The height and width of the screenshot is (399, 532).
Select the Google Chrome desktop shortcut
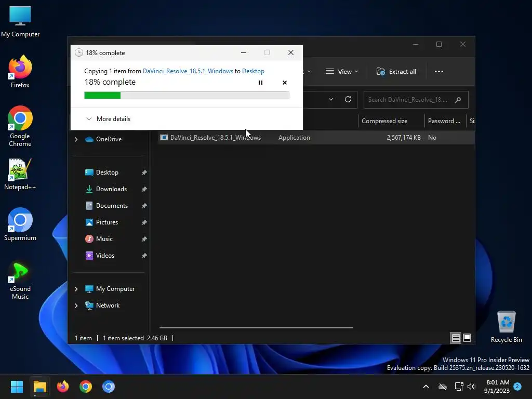20,126
